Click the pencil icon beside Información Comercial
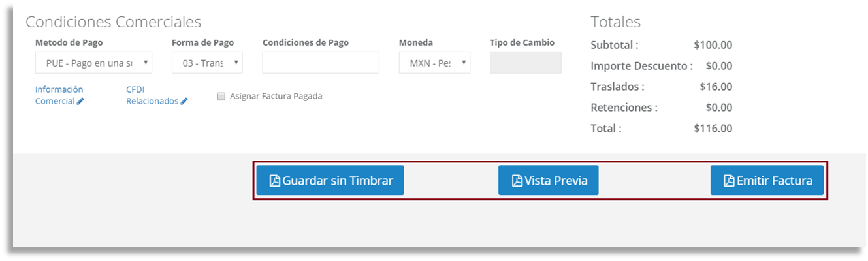Viewport: 868px width, 261px height. tap(80, 102)
